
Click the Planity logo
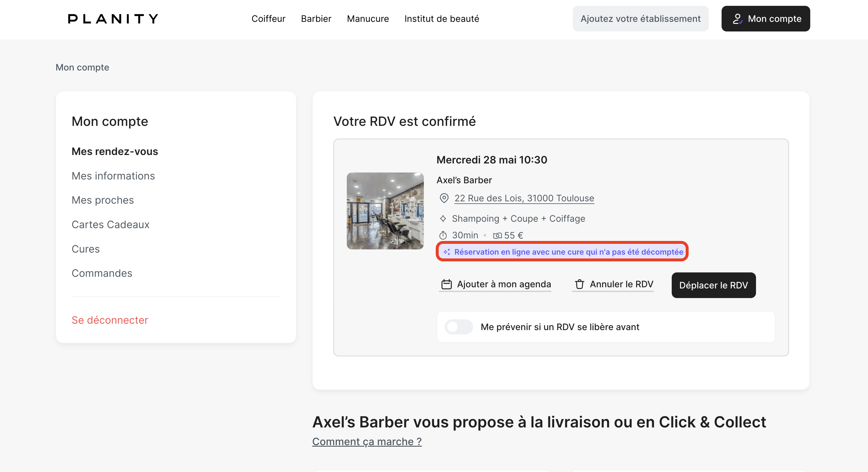point(113,19)
